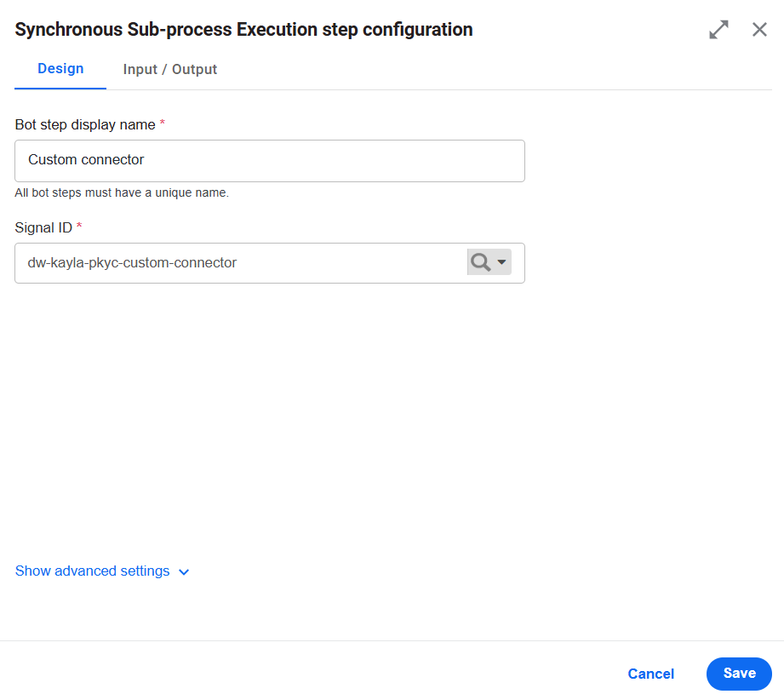The width and height of the screenshot is (784, 700).
Task: Expand the chevron next to Show advanced settings
Action: point(184,572)
